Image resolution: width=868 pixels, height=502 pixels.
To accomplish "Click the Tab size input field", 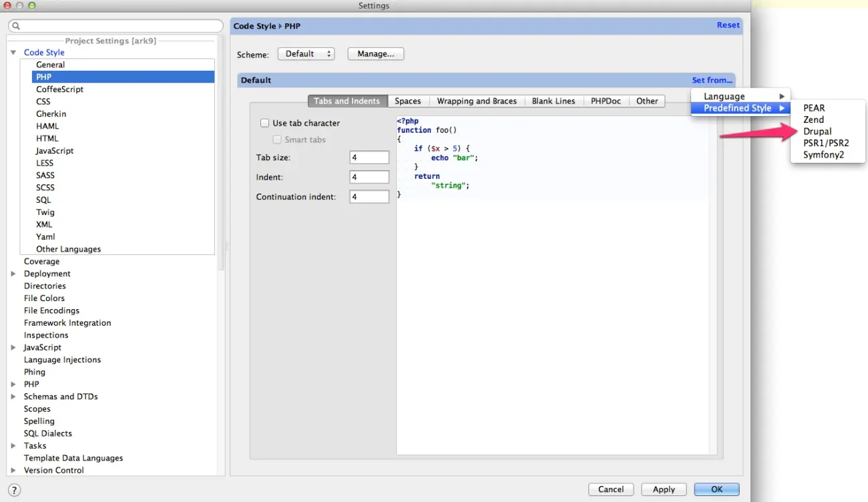I will (369, 158).
